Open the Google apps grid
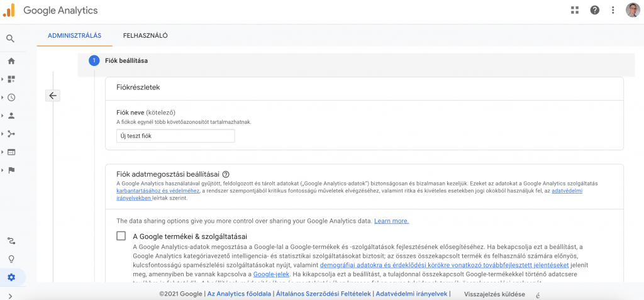Screen dimensions: 644x300 pos(575,10)
